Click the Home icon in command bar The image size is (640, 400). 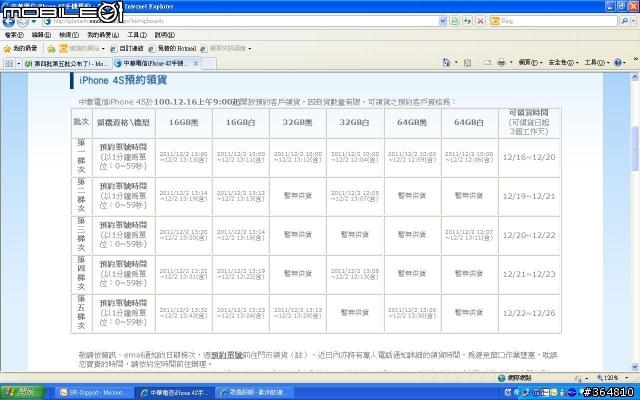[447, 62]
